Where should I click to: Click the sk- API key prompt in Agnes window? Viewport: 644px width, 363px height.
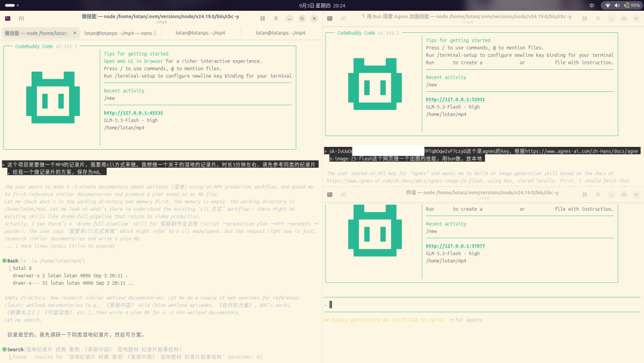click(481, 155)
